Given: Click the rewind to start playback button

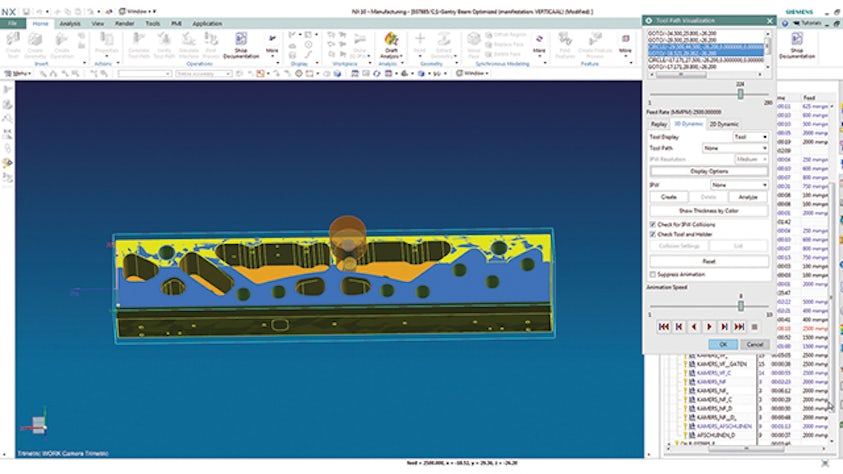Looking at the screenshot, I should pyautogui.click(x=664, y=326).
